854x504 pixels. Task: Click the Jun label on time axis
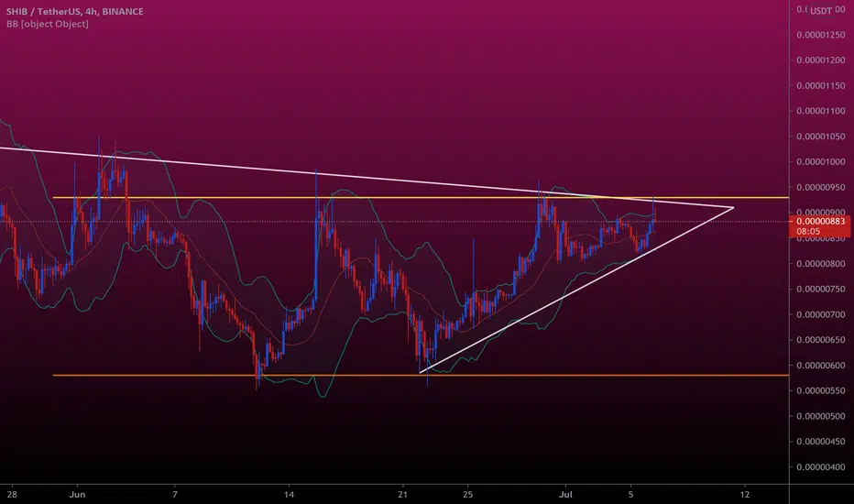(77, 495)
